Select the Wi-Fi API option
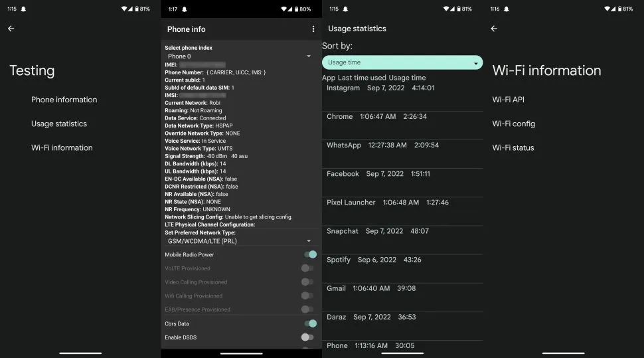The height and width of the screenshot is (358, 644). click(509, 100)
